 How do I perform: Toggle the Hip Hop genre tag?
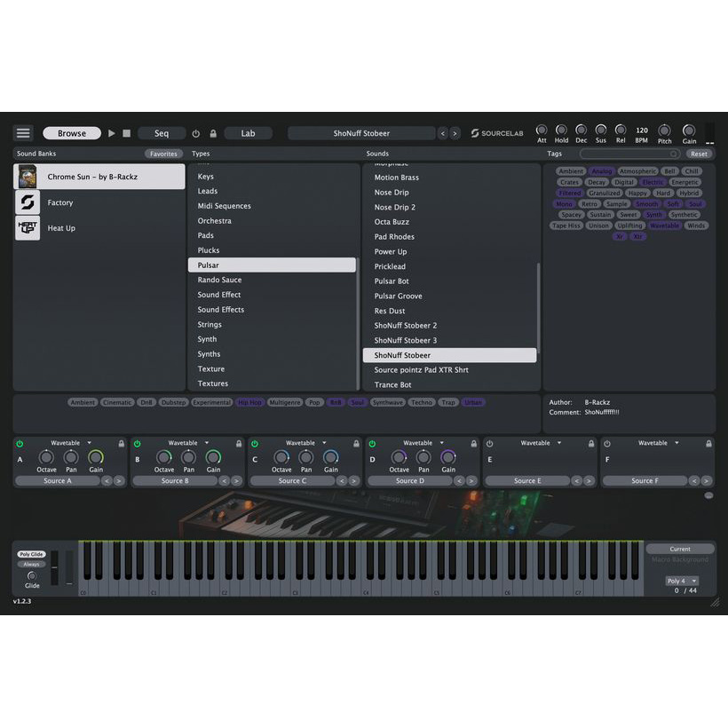pyautogui.click(x=249, y=402)
